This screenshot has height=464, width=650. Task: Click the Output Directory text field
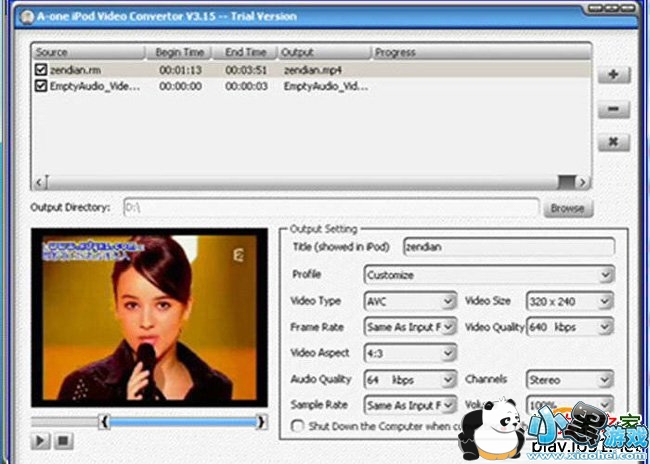[331, 207]
